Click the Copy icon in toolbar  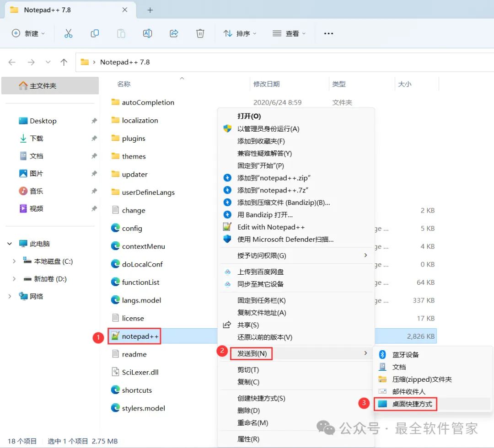95,33
